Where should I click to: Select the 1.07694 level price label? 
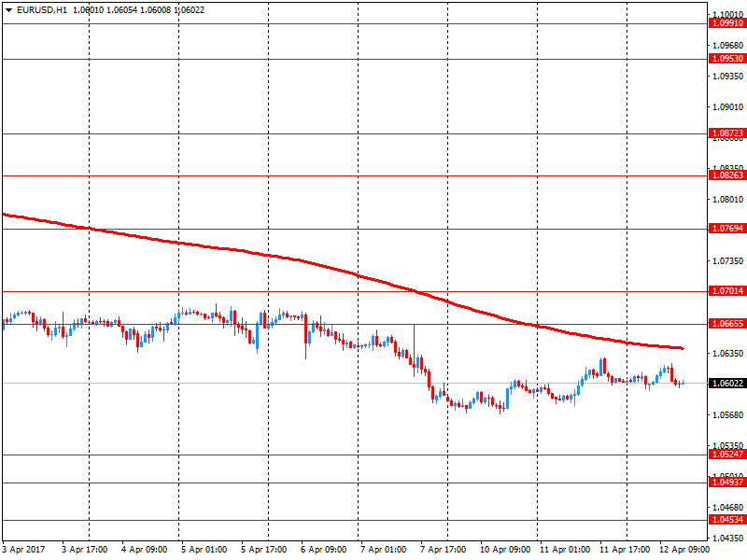pyautogui.click(x=727, y=229)
